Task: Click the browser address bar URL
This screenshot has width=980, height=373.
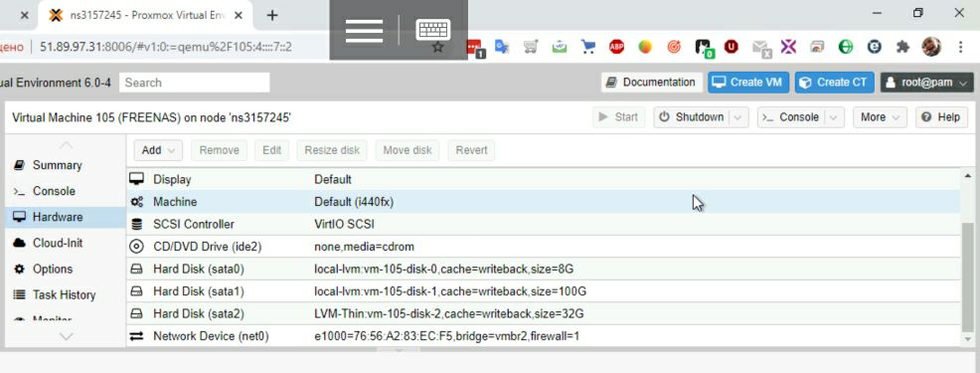Action: tap(166, 47)
